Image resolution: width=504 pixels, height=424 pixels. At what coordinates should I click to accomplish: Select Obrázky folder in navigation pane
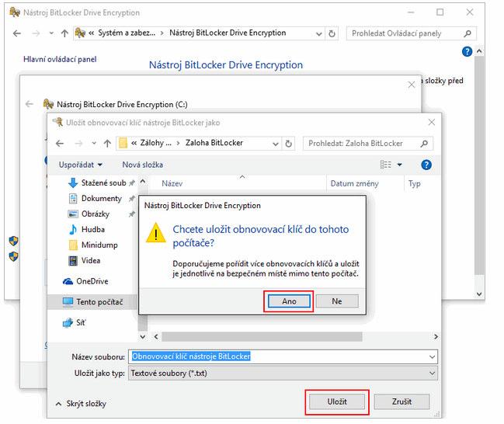[x=96, y=214]
